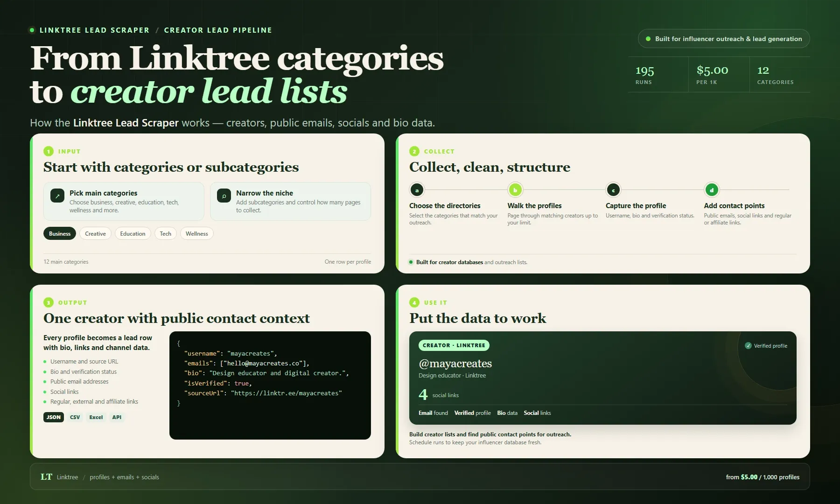Click the 'Email found' label

point(433,413)
